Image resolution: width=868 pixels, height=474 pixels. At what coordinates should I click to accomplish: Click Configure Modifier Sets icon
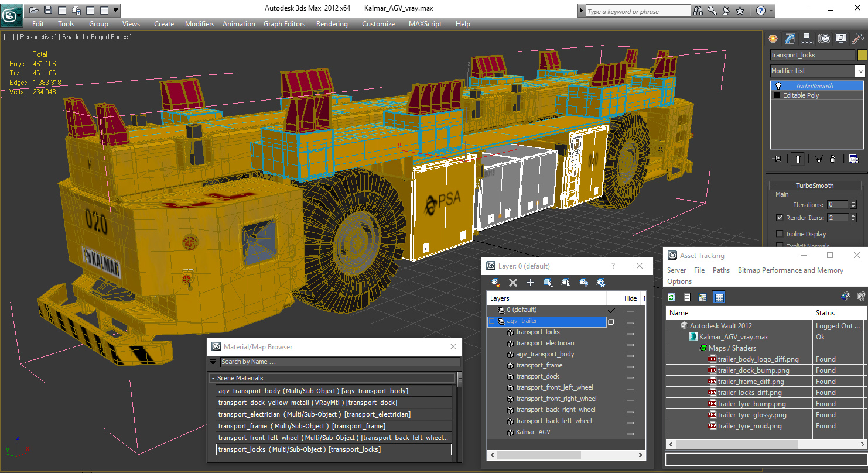(853, 159)
